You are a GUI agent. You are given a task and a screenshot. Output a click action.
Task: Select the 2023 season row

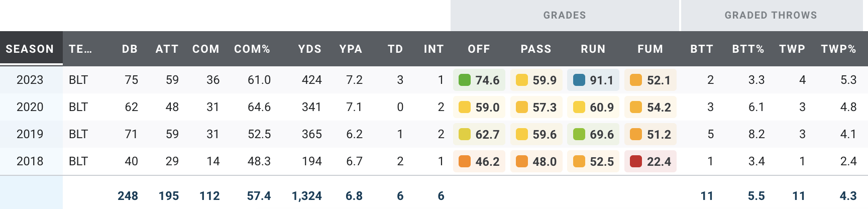coord(30,80)
